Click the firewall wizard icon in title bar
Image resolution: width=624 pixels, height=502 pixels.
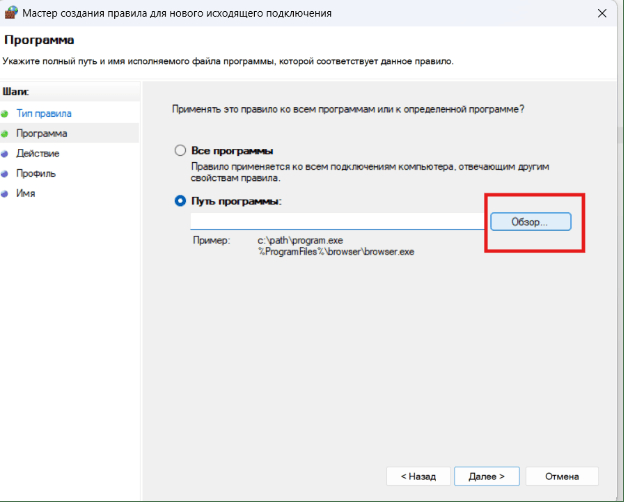(x=11, y=13)
